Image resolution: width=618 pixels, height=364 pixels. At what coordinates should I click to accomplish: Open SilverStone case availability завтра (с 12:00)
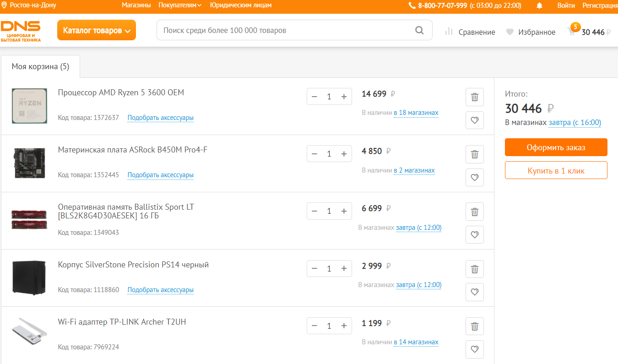click(419, 285)
